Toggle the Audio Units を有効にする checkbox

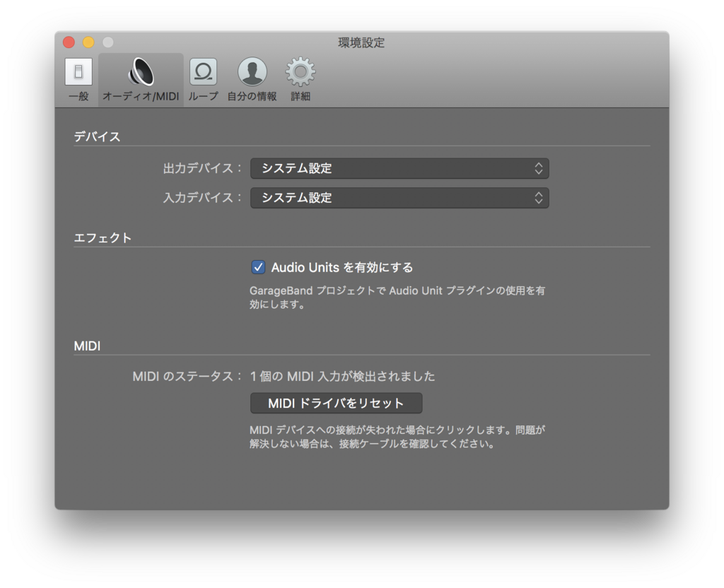[x=258, y=267]
